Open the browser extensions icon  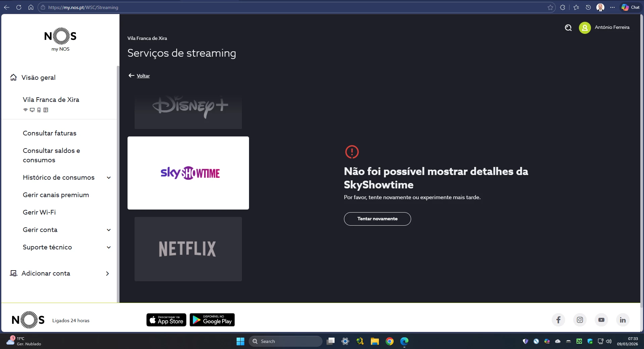point(563,7)
